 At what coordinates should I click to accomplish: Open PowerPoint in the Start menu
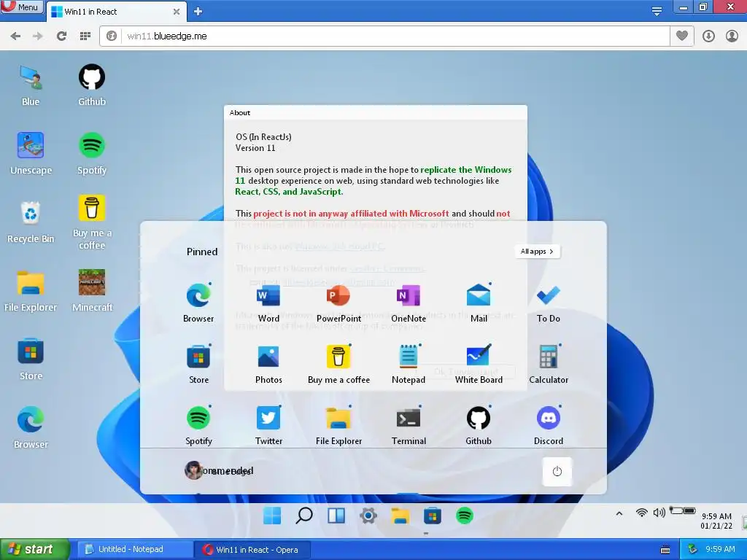click(x=338, y=303)
